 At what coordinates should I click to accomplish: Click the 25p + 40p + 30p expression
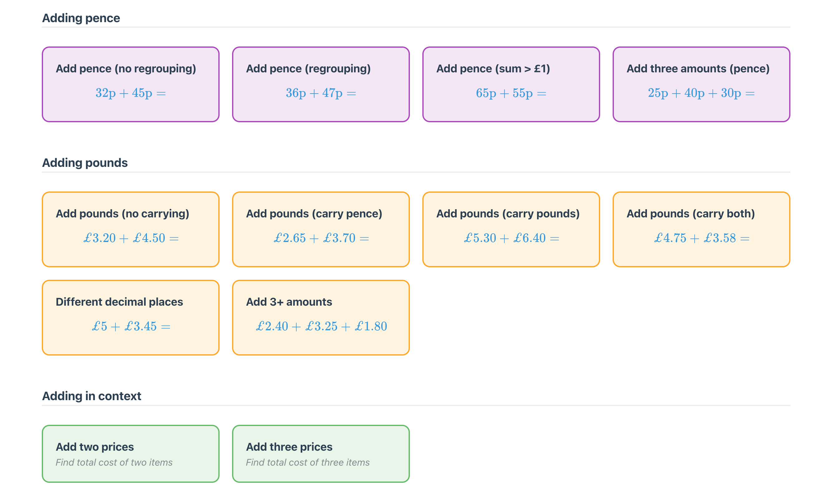pos(701,93)
